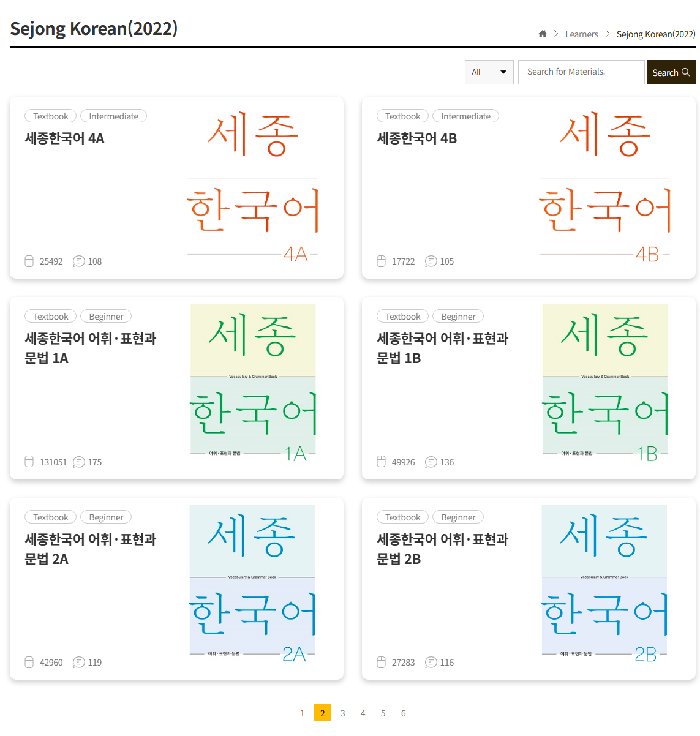Click the download icon showing 42960

click(29, 662)
